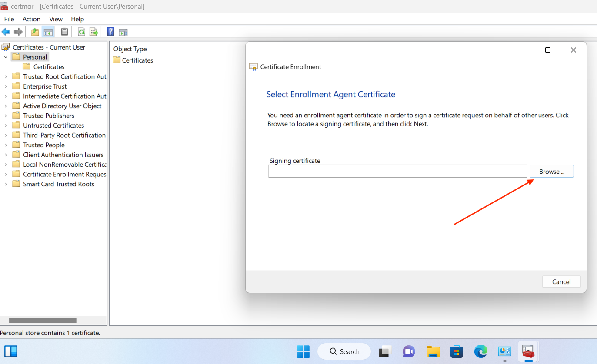Image resolution: width=597 pixels, height=364 pixels.
Task: Open the View menu
Action: 56,19
